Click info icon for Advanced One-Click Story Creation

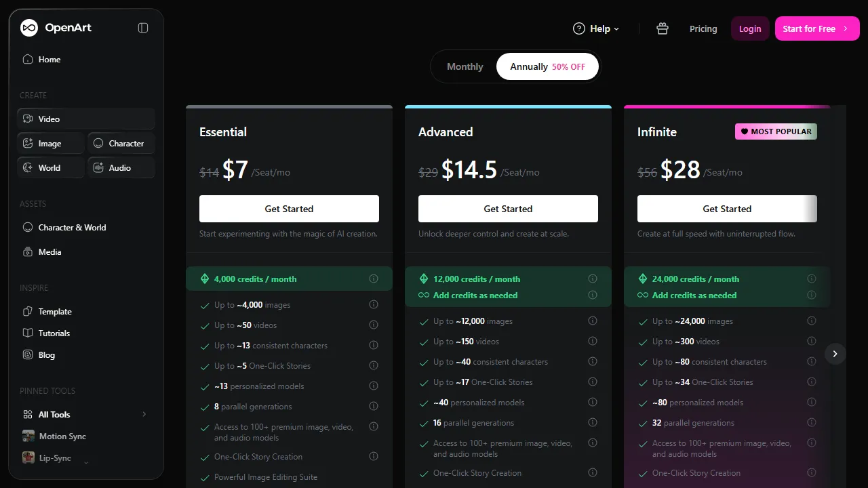click(593, 473)
